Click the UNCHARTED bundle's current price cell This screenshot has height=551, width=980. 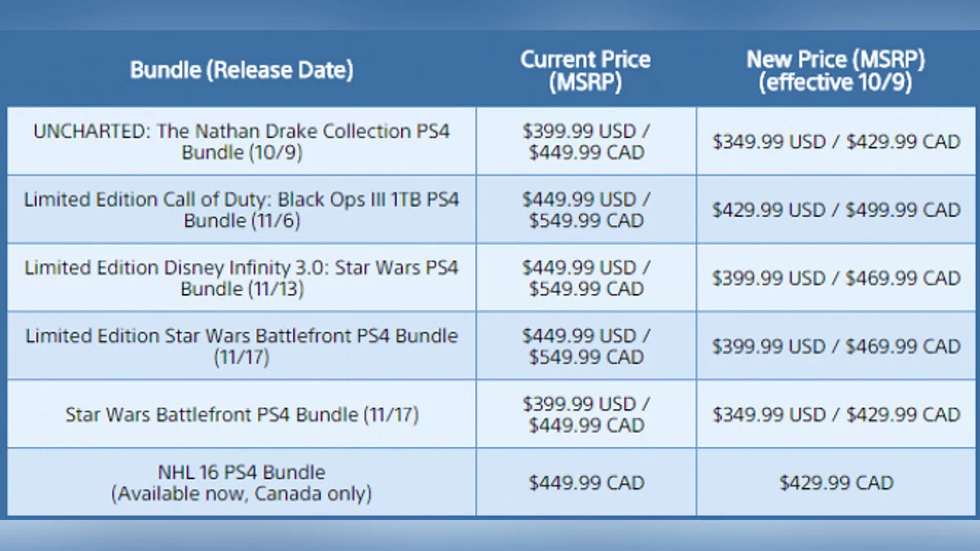coord(586,141)
